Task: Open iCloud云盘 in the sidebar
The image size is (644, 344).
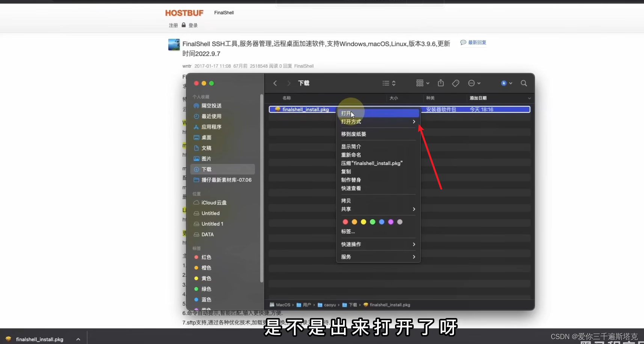Action: click(x=214, y=202)
